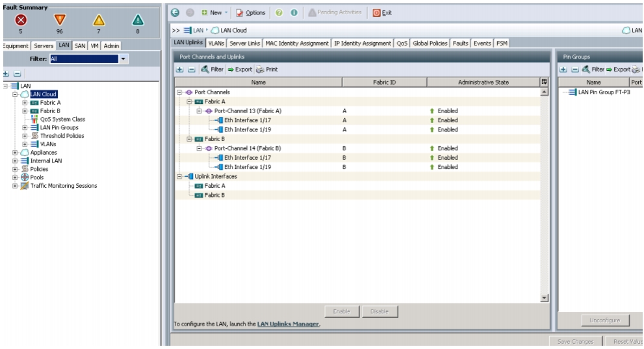
Task: Click the LAN Uplinks Manager link
Action: pos(288,324)
